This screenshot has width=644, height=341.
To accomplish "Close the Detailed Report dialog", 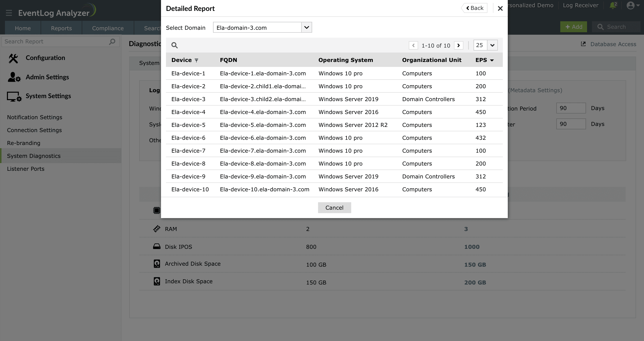I will (x=500, y=8).
